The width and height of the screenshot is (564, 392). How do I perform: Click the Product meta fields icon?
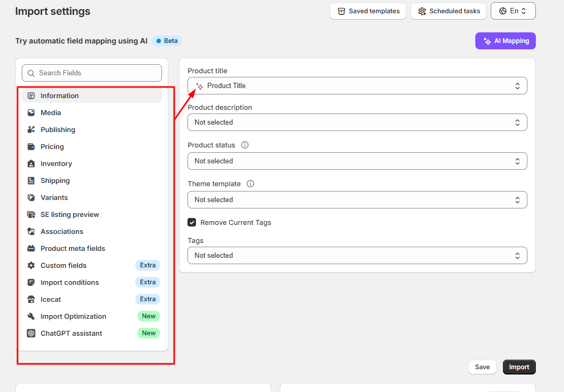click(31, 248)
